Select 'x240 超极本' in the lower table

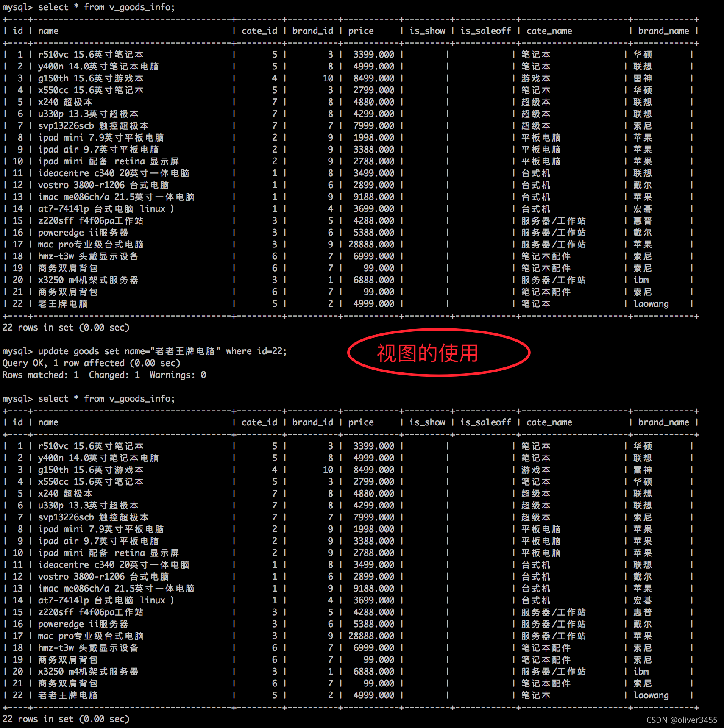pos(65,494)
